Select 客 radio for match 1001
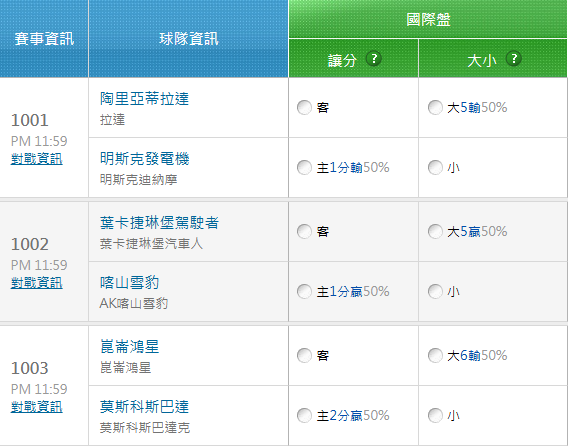This screenshot has width=568, height=446. [x=304, y=108]
